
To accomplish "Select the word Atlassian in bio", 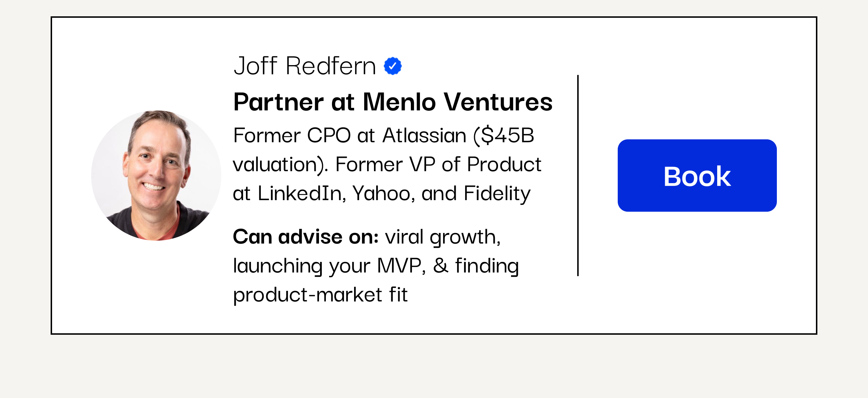I will [425, 135].
